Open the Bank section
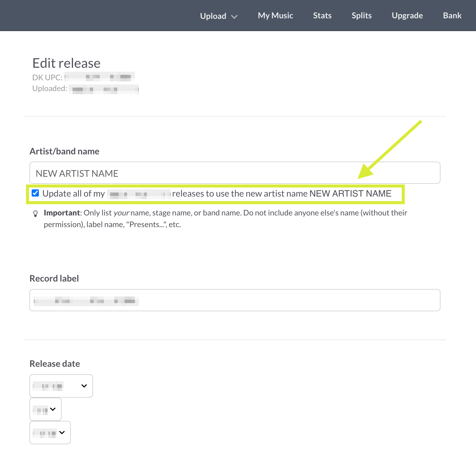The width and height of the screenshot is (476, 452). click(452, 16)
